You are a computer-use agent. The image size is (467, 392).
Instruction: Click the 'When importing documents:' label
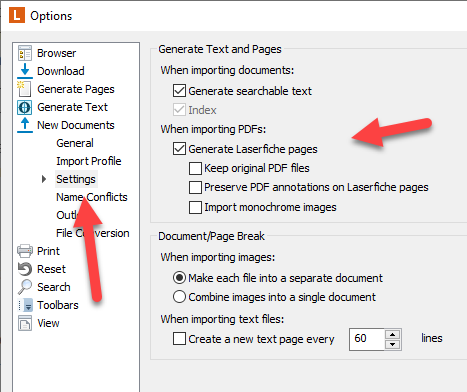click(x=227, y=70)
